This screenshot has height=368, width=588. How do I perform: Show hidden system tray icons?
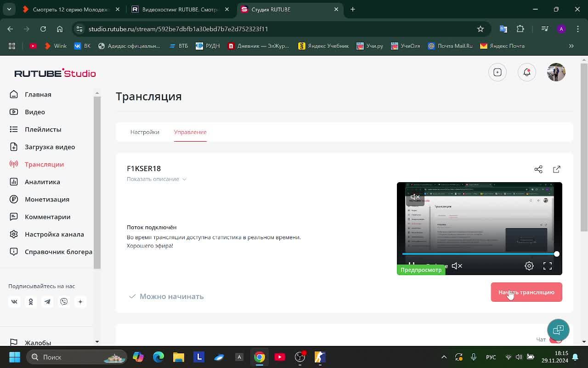coord(444,357)
